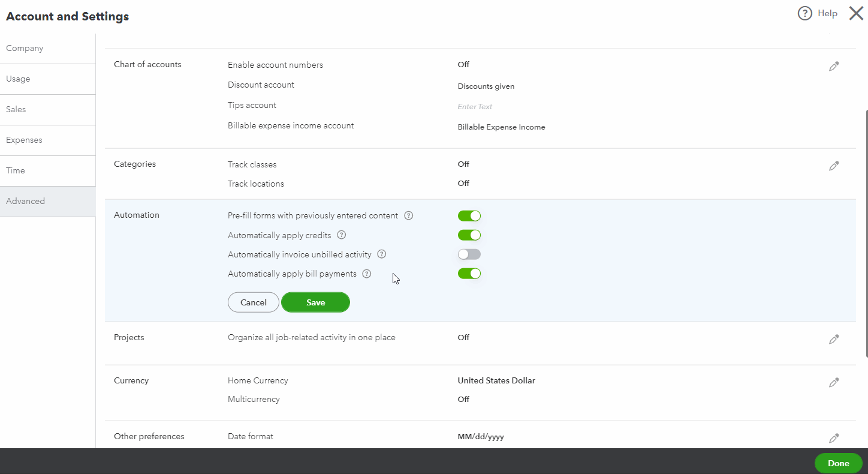Show info for Automatically apply credits

(342, 235)
